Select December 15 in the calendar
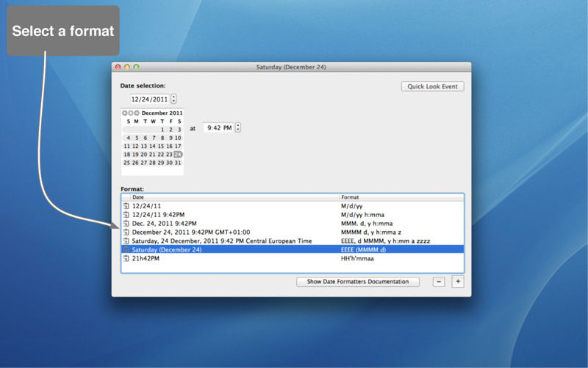Viewport: 588px width, 368px height. (x=161, y=146)
